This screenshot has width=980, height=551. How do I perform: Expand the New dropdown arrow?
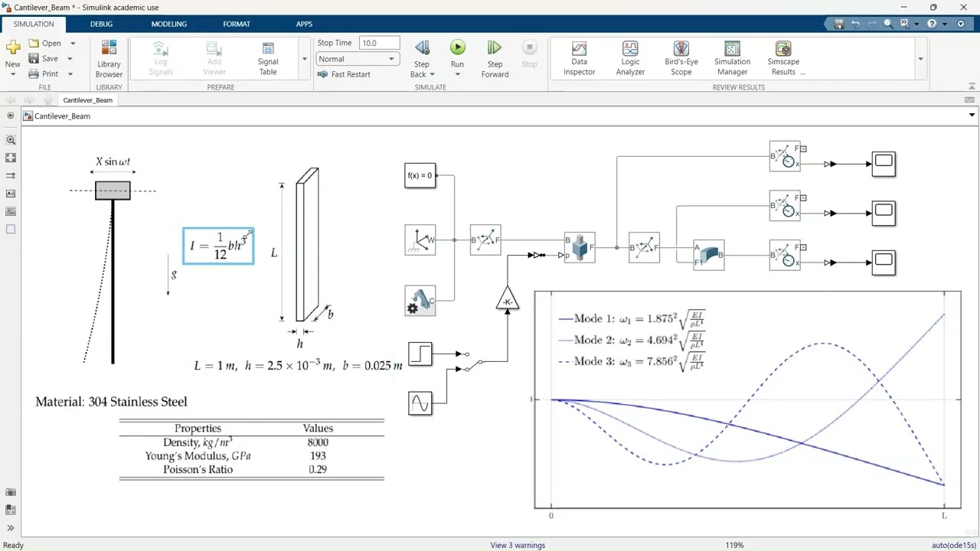12,74
